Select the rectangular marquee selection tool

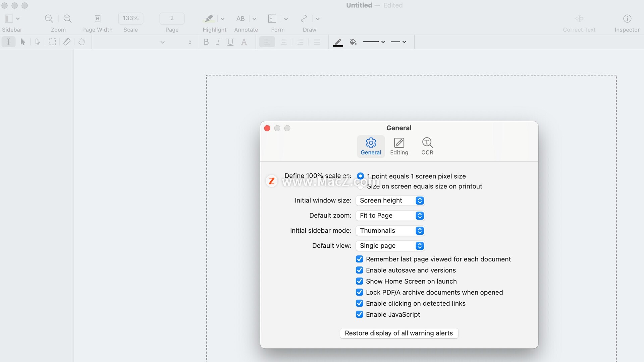[x=52, y=42]
